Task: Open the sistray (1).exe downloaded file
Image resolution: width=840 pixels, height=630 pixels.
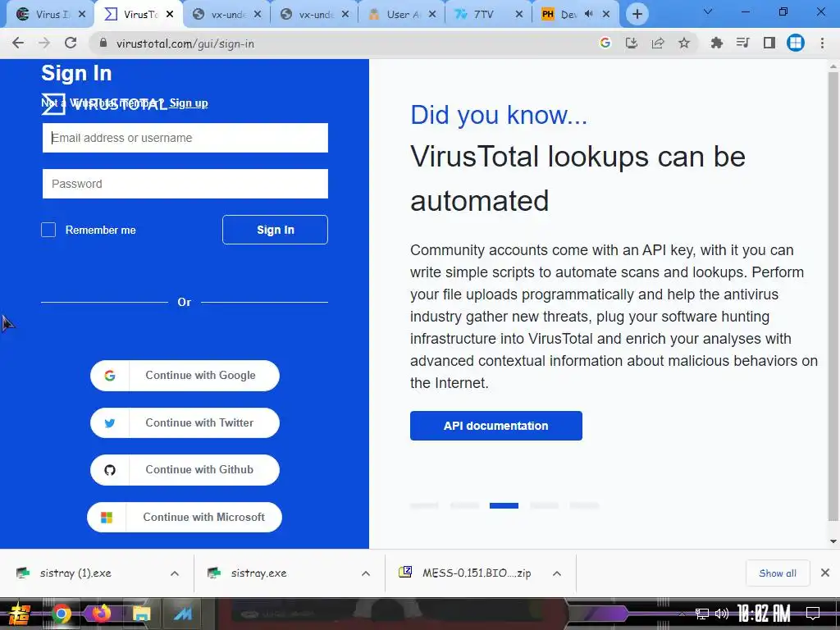Action: click(x=75, y=573)
